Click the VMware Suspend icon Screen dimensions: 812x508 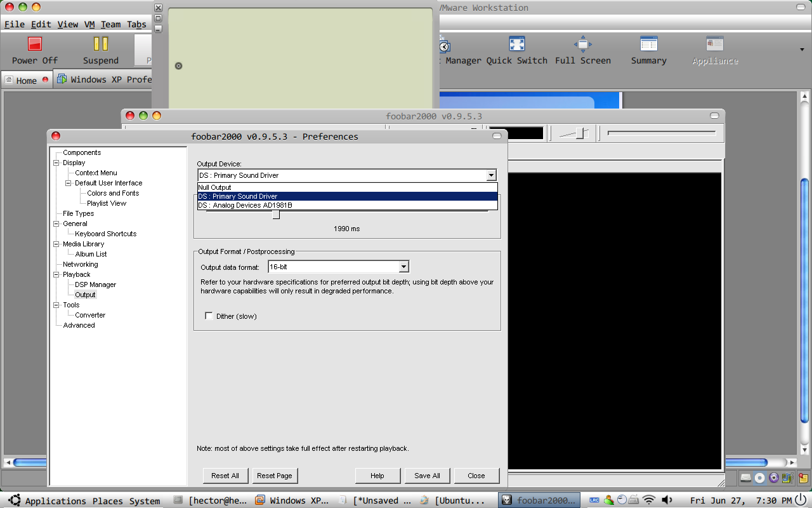pyautogui.click(x=101, y=44)
